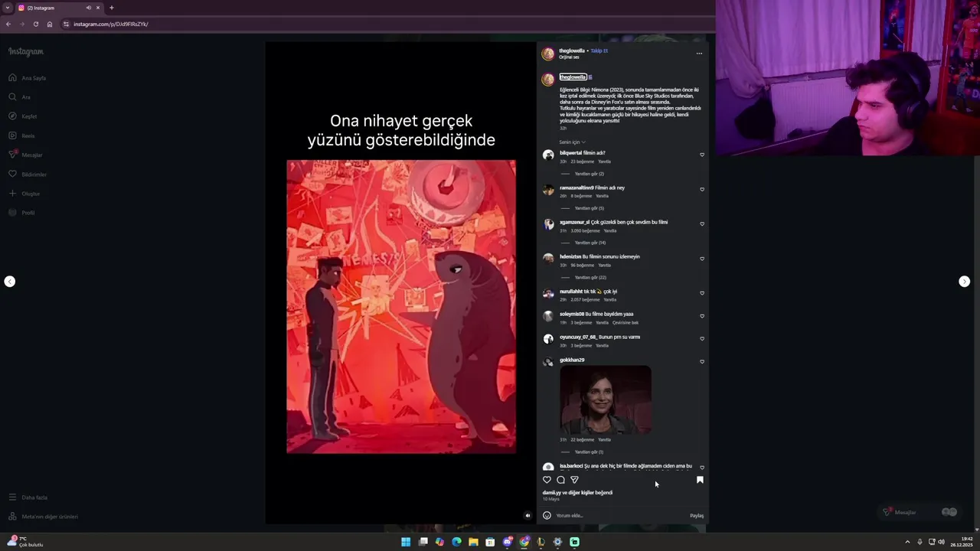Open Ana Sayfa in Instagram sidebar
Screen dimensions: 980x551
(27, 78)
